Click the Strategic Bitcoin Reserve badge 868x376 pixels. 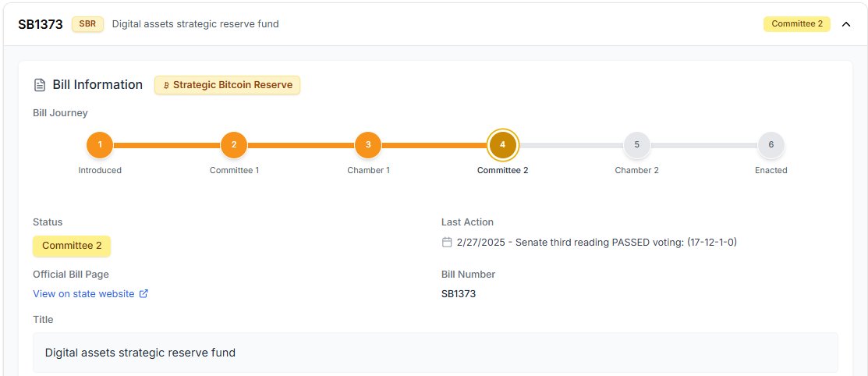pyautogui.click(x=227, y=85)
